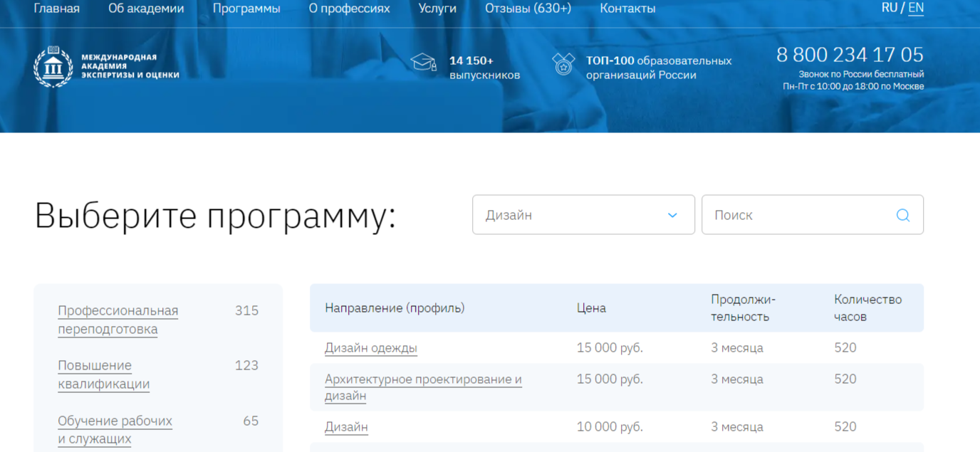The width and height of the screenshot is (980, 452).
Task: Click the phone number 8 800 234 17 05
Action: point(850,54)
